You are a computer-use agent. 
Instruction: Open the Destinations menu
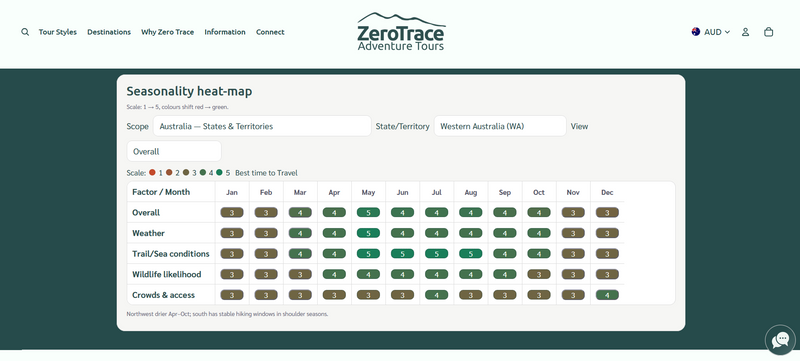[109, 32]
